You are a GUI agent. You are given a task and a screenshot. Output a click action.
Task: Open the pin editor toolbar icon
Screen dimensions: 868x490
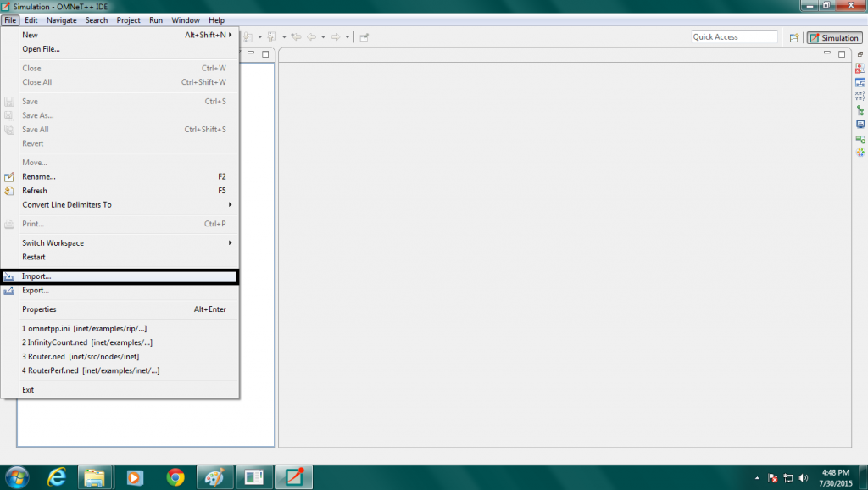click(x=364, y=37)
